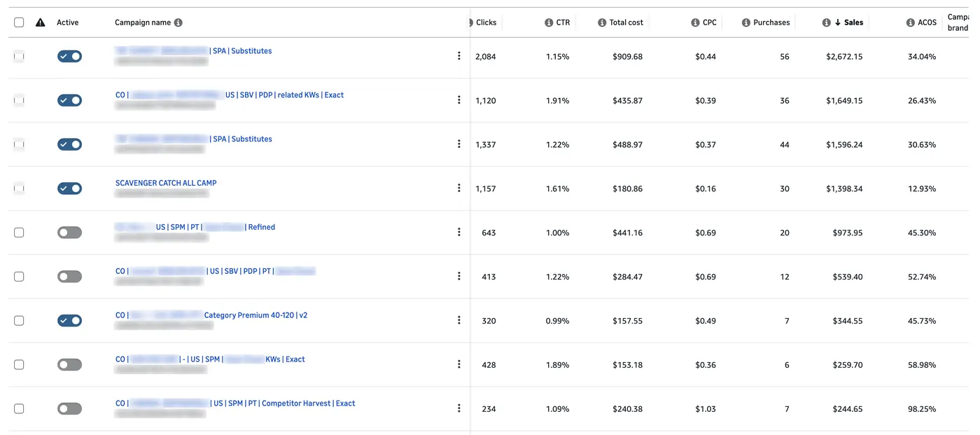Select the $1,398.34 sales value
This screenshot has width=980, height=435.
tap(844, 188)
